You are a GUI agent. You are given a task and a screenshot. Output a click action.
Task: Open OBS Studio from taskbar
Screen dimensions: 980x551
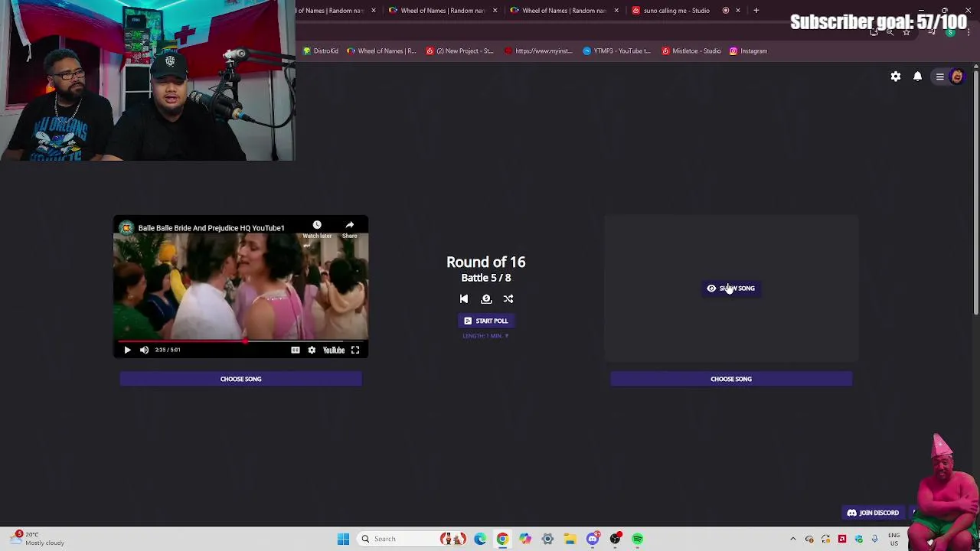[x=615, y=539]
